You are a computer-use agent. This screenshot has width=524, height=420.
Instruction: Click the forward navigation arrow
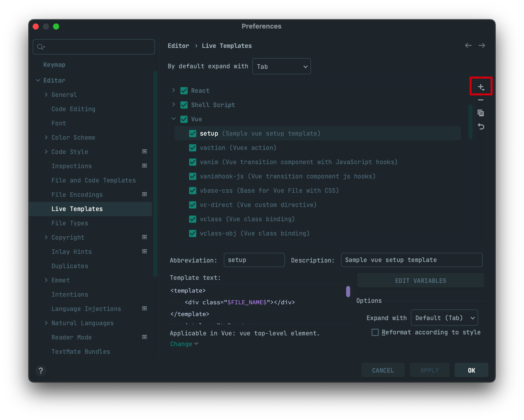[482, 46]
